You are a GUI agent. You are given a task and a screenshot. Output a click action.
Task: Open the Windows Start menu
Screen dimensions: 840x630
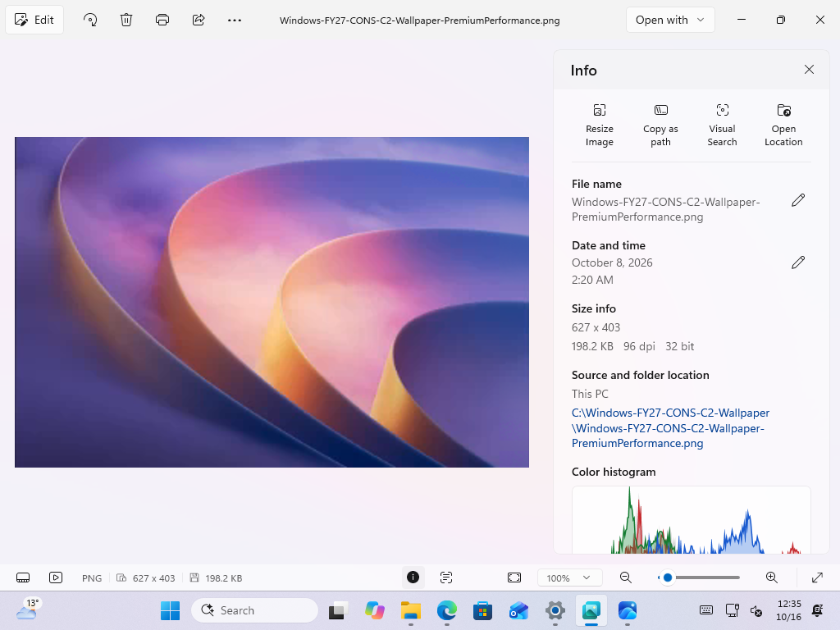171,610
